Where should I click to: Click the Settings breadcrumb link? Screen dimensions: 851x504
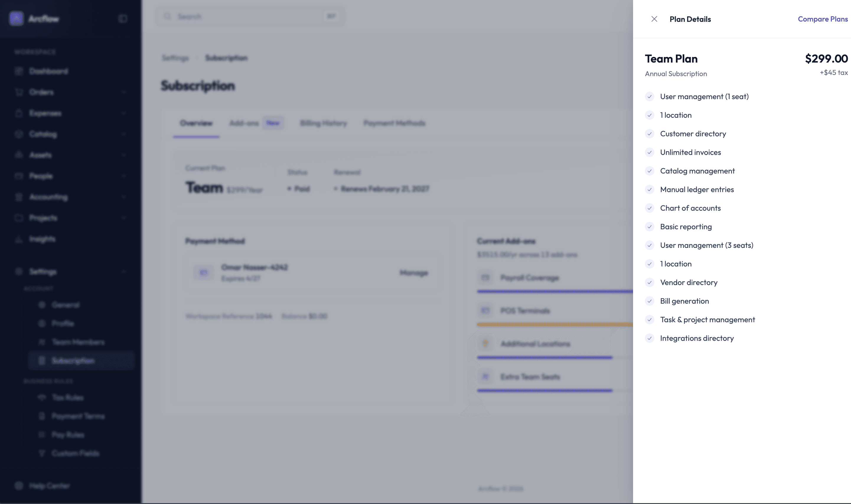175,58
